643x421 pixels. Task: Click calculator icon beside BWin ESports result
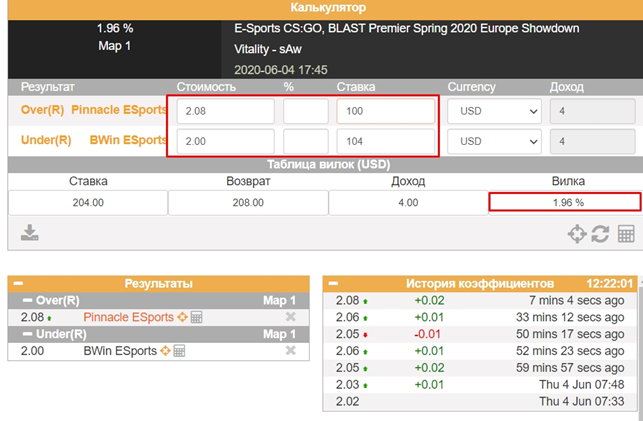tap(179, 351)
